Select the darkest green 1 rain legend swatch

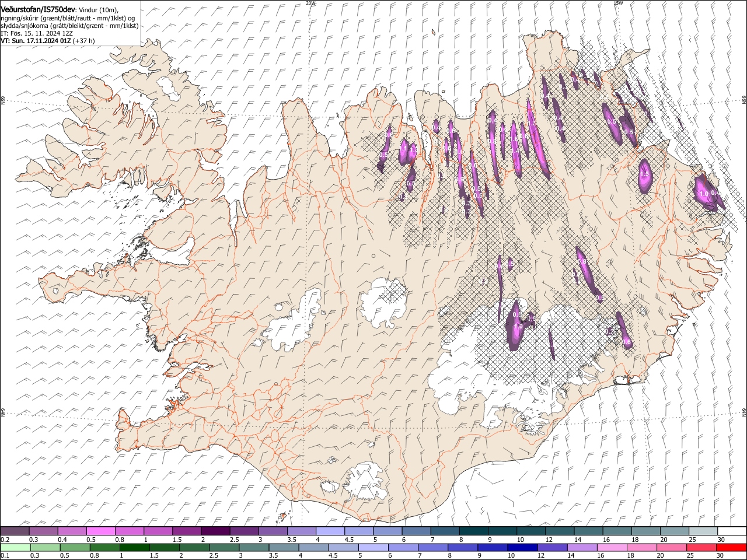pyautogui.click(x=134, y=547)
